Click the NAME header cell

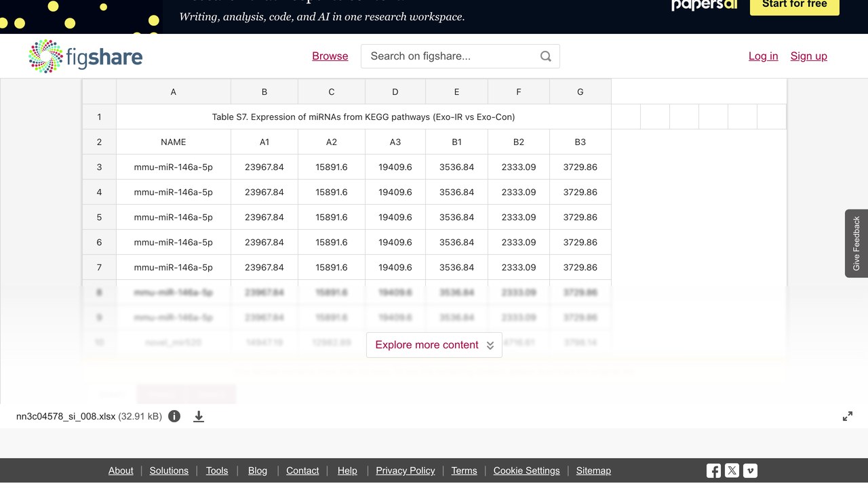pos(174,142)
